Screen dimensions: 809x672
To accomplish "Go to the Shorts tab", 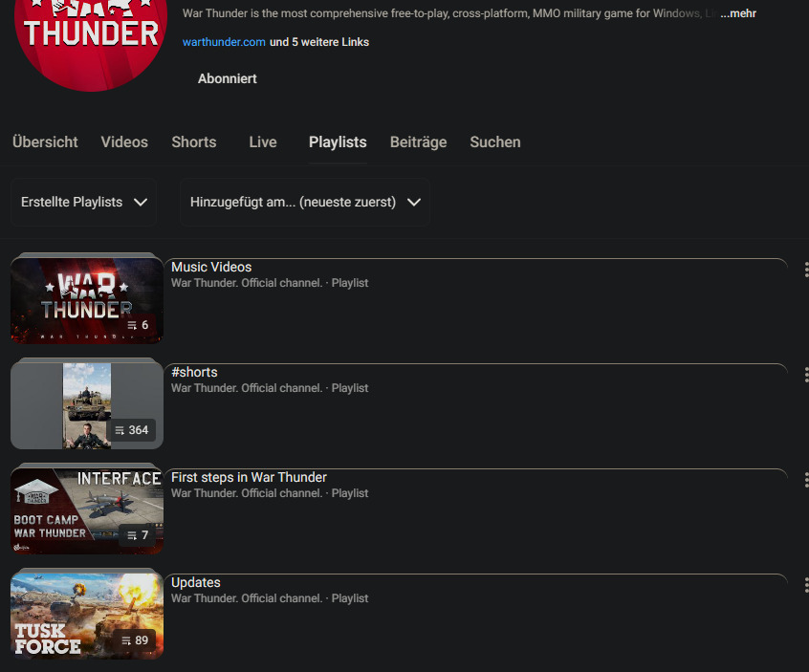I will click(194, 141).
